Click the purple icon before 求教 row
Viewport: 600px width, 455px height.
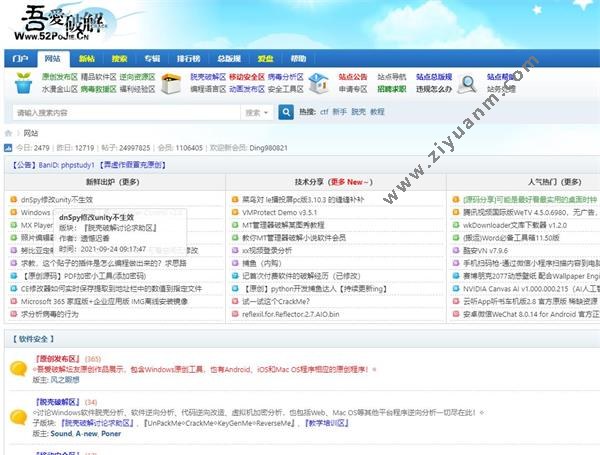click(x=14, y=263)
